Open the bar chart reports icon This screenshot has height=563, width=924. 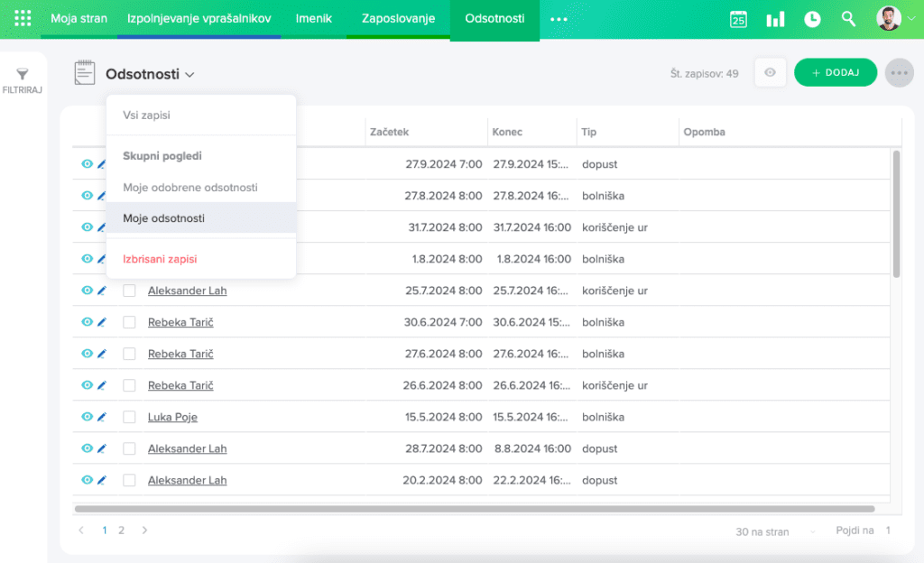pyautogui.click(x=775, y=19)
